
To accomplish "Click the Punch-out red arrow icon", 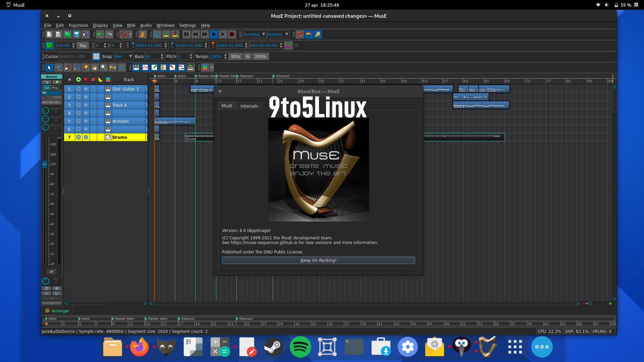I will click(175, 34).
